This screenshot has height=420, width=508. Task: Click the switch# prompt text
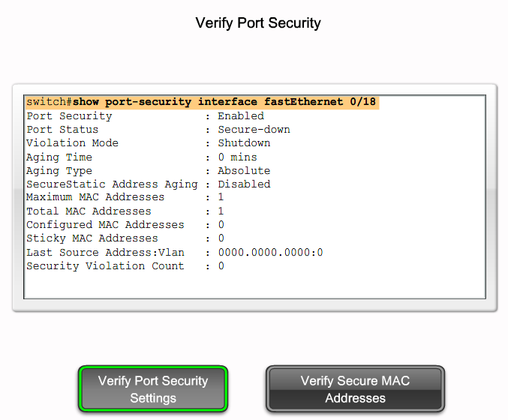click(x=49, y=102)
